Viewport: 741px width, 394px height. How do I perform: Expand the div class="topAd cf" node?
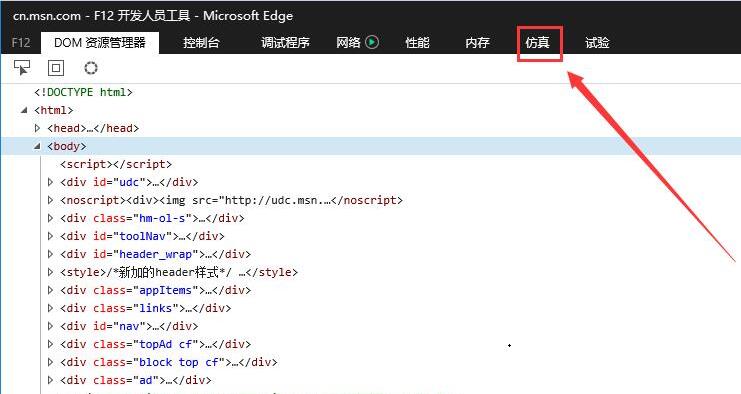point(51,343)
